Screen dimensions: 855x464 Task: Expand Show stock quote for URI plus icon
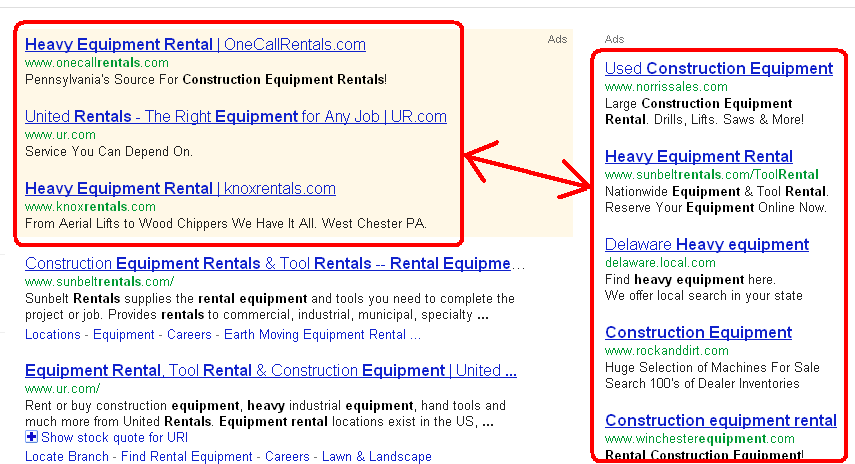click(32, 437)
